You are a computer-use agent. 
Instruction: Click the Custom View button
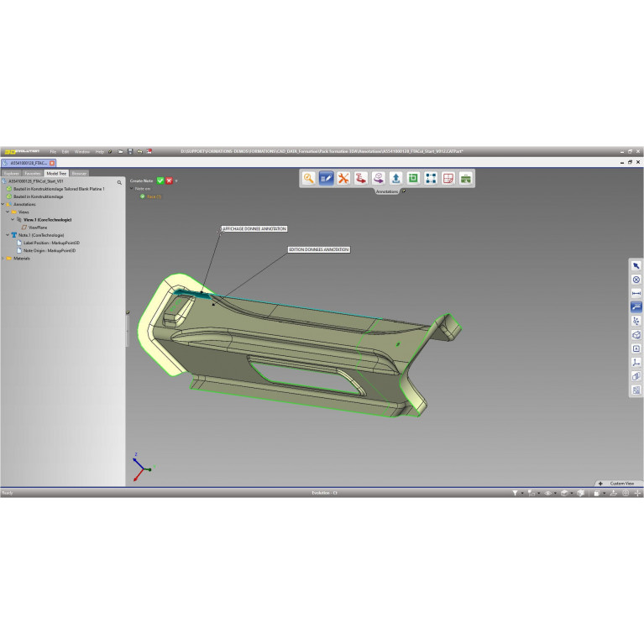(x=621, y=484)
